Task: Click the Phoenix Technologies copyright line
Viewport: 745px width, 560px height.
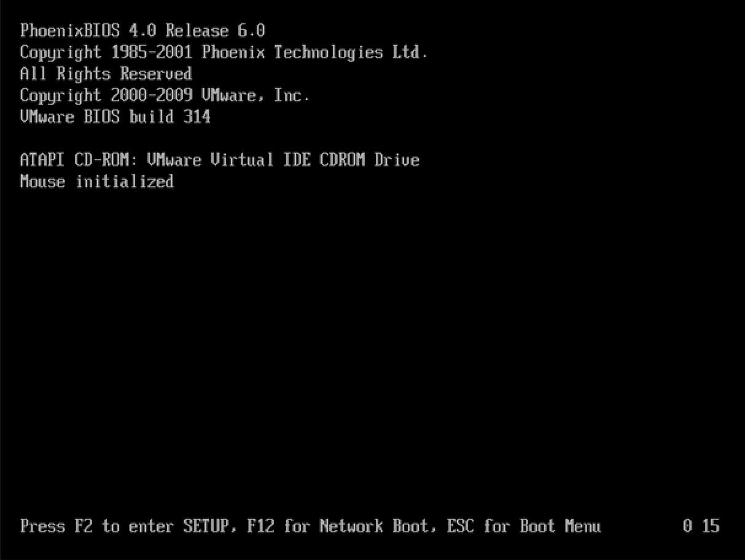Action: [224, 53]
